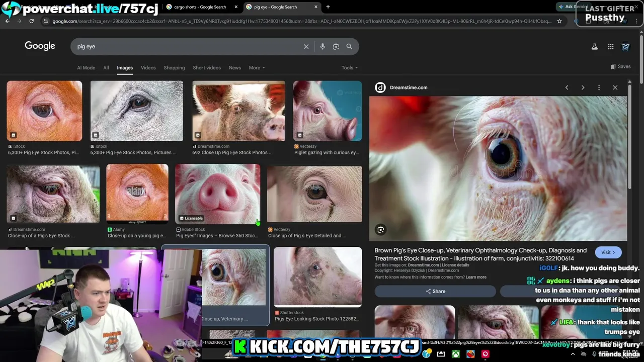This screenshot has height=362, width=644.
Task: Open more options in preview panel
Action: tap(599, 87)
